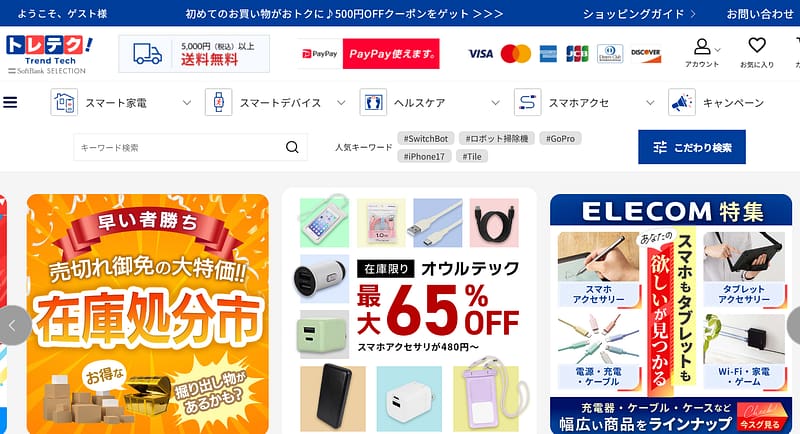Click the account person icon
The height and width of the screenshot is (434, 800).
pos(702,46)
